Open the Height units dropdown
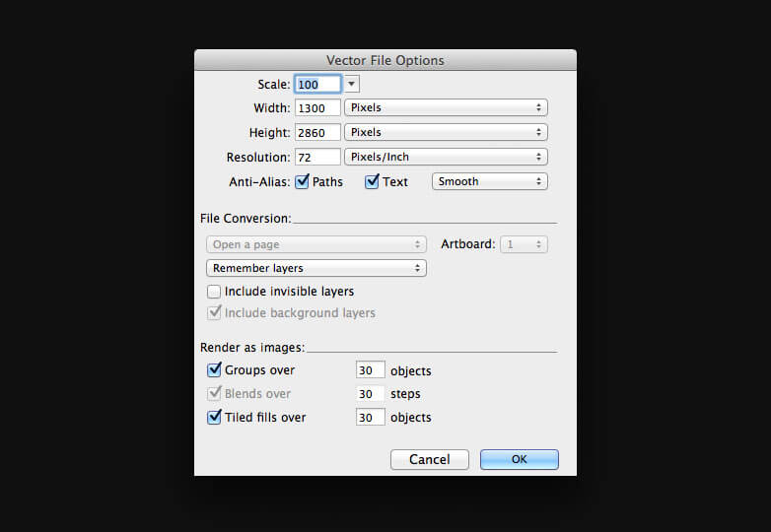The width and height of the screenshot is (771, 532). (446, 132)
